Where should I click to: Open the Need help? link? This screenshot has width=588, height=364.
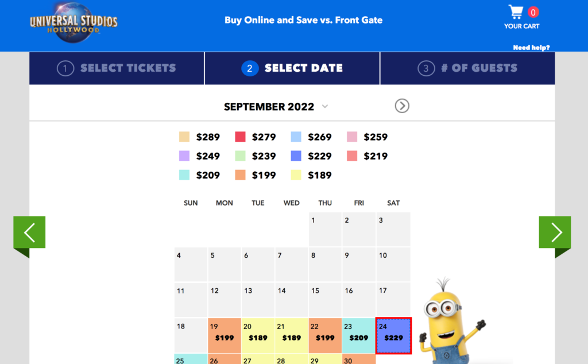[531, 48]
